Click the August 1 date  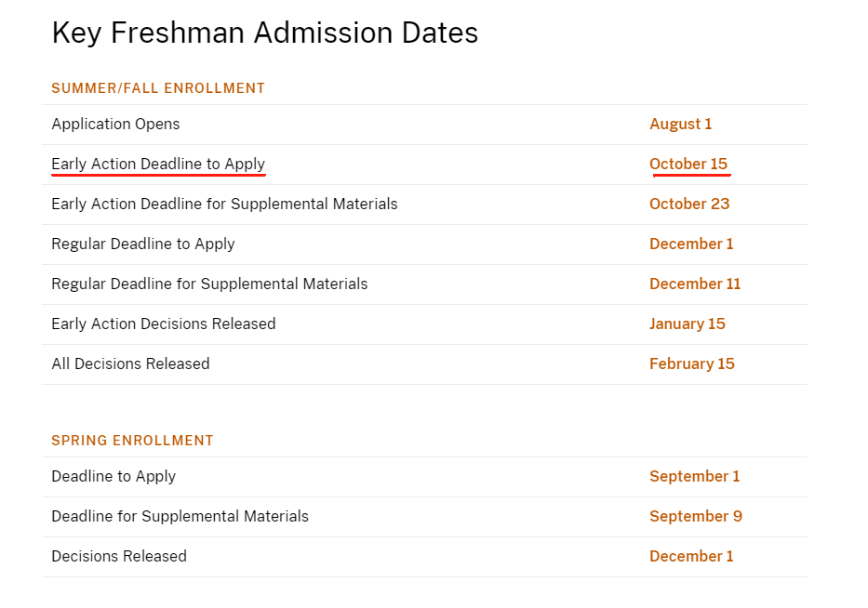coord(680,125)
